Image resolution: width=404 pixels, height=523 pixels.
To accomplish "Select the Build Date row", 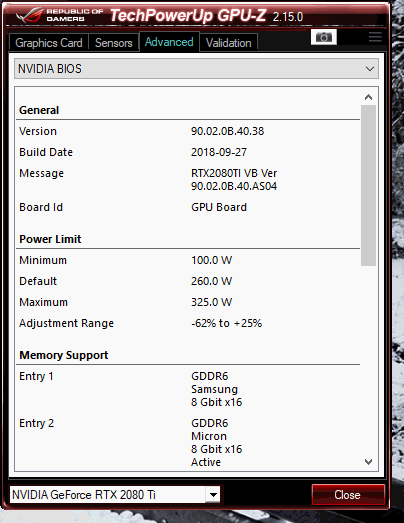I will 188,152.
